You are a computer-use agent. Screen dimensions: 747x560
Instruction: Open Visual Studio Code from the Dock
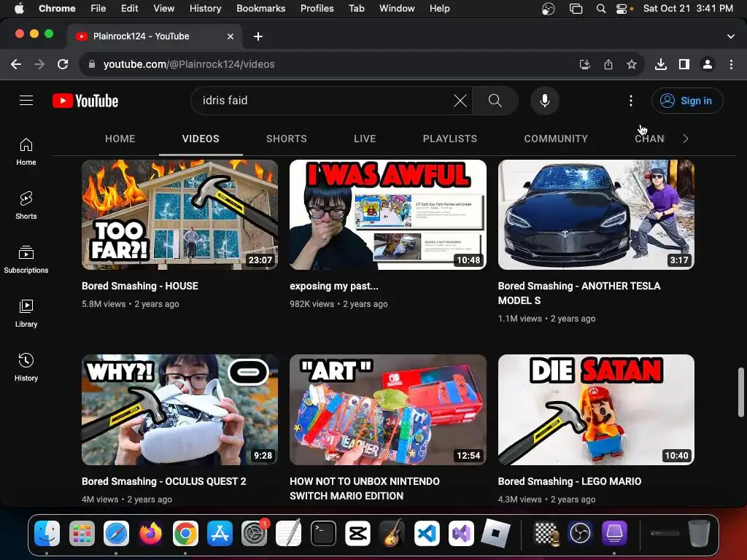click(x=426, y=533)
